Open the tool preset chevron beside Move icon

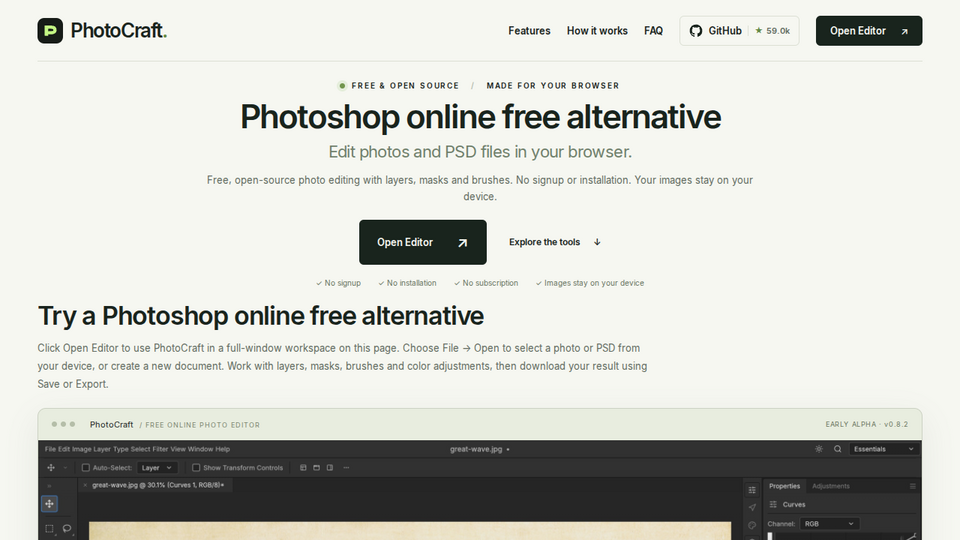coord(66,468)
